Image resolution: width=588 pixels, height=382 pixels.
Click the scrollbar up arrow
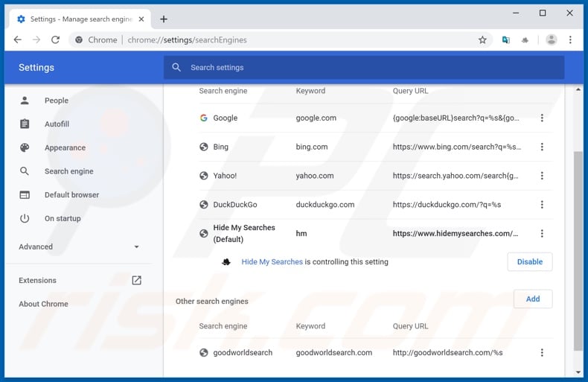tap(578, 89)
